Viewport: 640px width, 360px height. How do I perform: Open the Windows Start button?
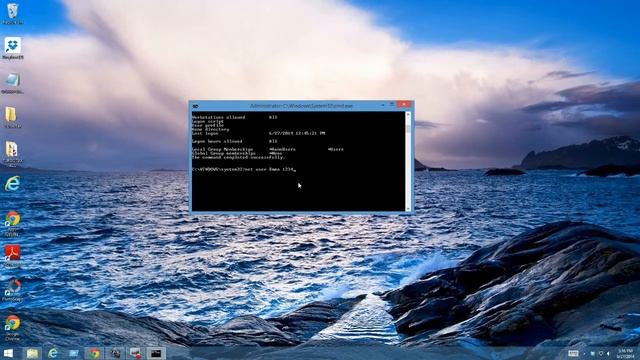tap(8, 353)
